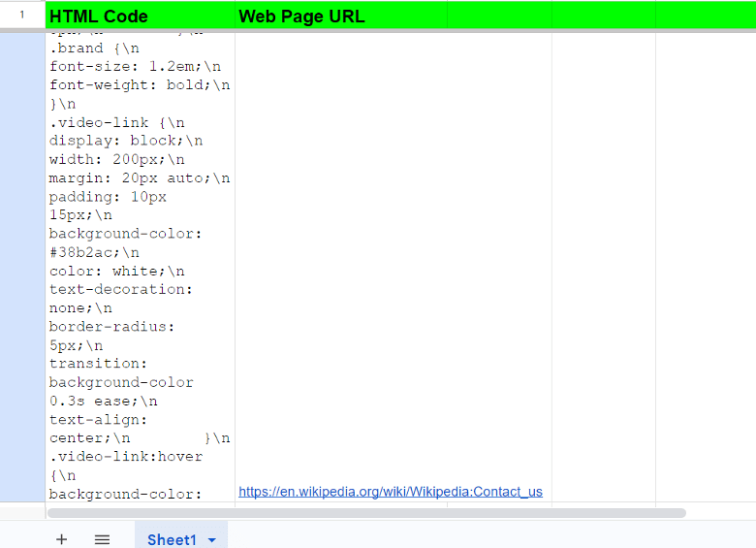Select row 1 via its row number
756x548 pixels.
(x=22, y=16)
